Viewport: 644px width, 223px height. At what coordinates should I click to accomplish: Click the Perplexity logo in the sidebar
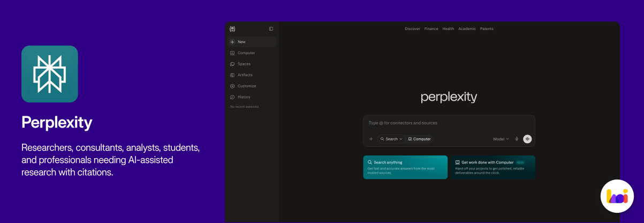232,29
